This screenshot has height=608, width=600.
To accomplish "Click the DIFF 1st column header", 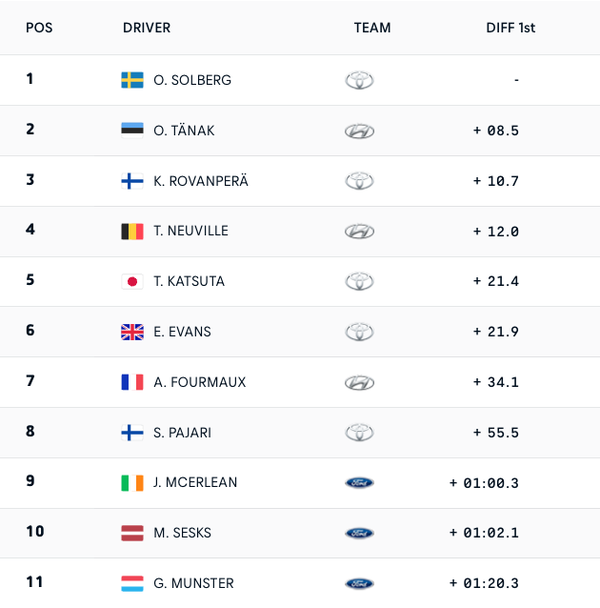I will point(510,28).
